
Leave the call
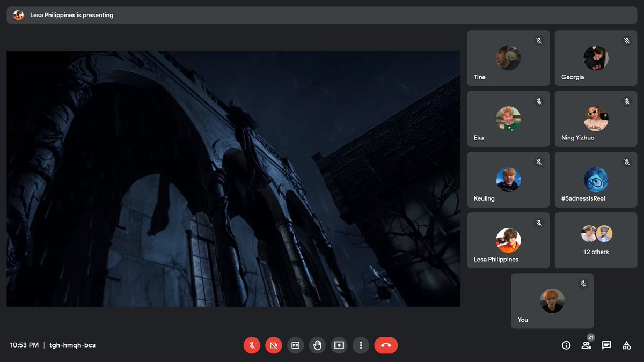coord(386,345)
